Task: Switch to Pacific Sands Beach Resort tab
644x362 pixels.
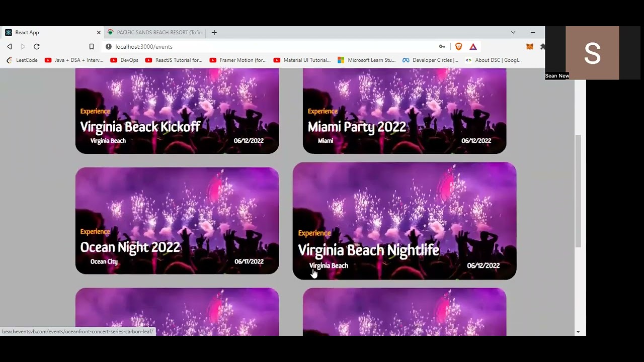Action: pos(155,32)
